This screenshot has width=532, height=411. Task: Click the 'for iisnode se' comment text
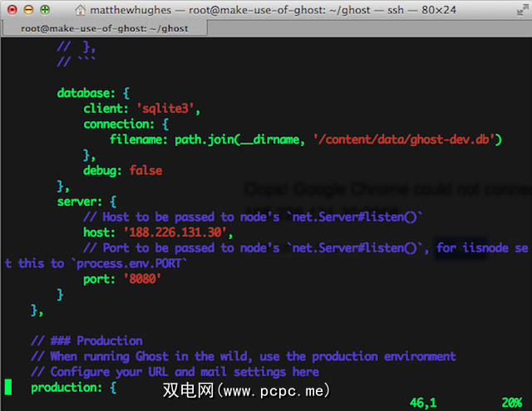482,248
